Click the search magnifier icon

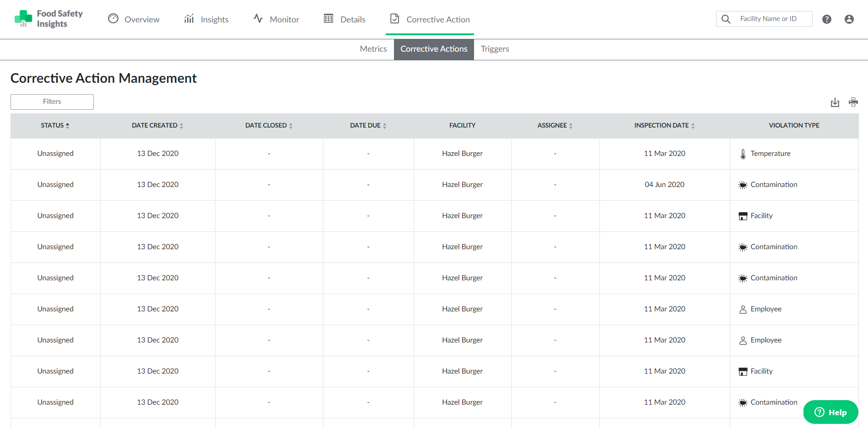726,19
